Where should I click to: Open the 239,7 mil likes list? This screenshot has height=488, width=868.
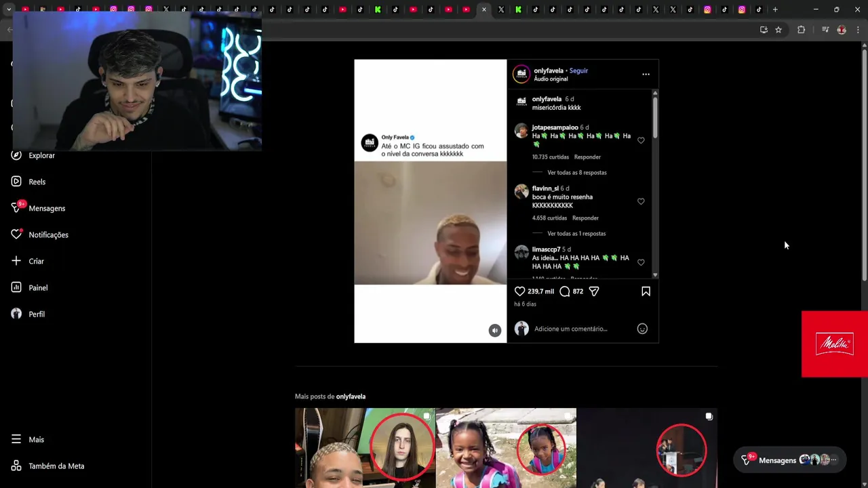(x=540, y=291)
